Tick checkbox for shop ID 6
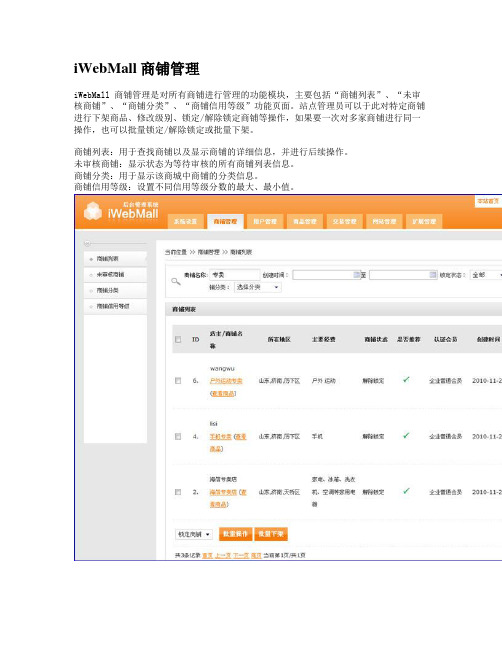 click(178, 380)
